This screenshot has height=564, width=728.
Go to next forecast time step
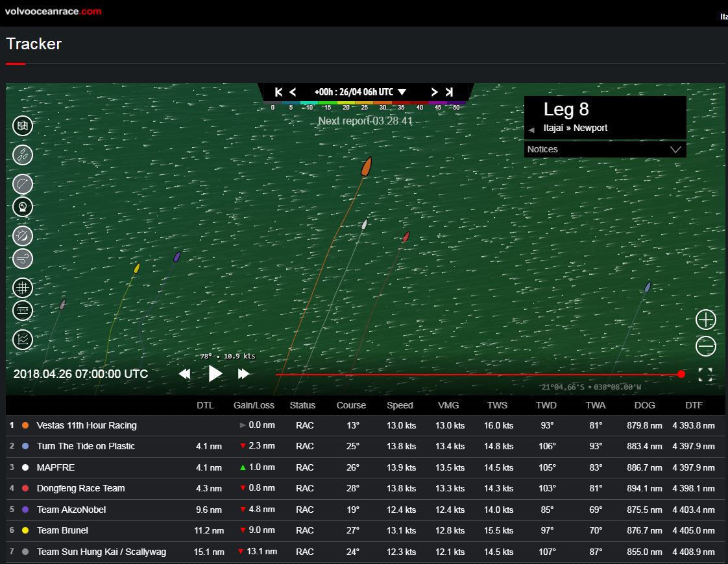pos(434,92)
